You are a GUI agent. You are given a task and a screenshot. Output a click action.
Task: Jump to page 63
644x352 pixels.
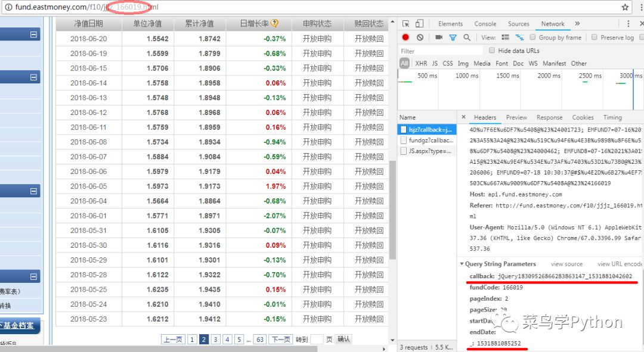click(x=259, y=339)
